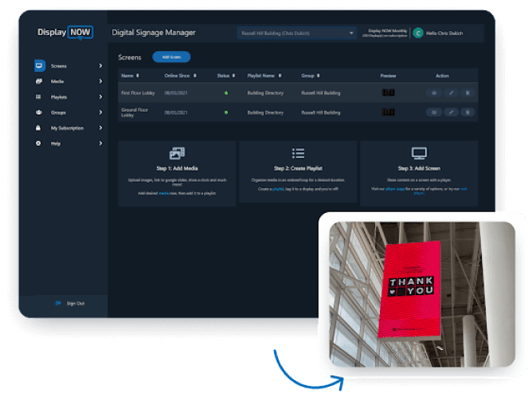
Task: Click the Playlists list icon in sidebar
Action: point(39,96)
